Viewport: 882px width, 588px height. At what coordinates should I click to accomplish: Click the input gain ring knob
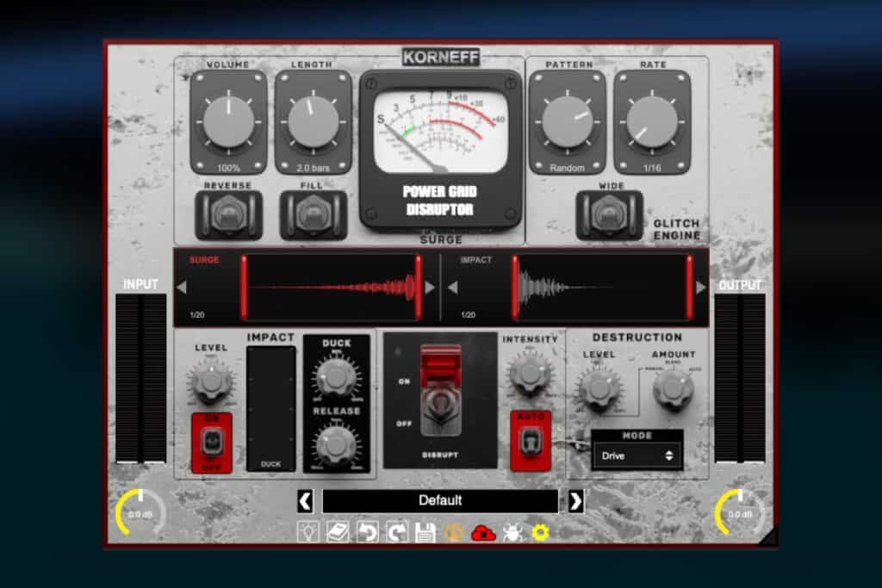point(140,513)
